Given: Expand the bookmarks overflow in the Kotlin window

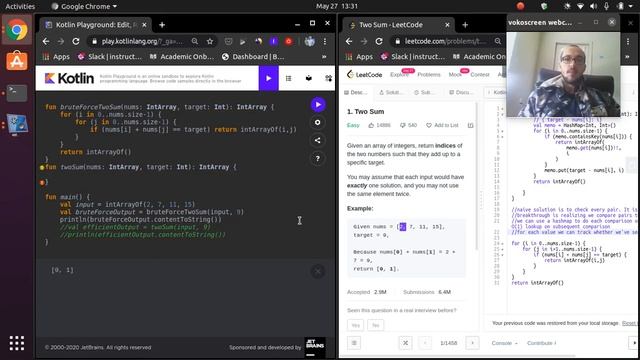Looking at the screenshot, I should [324, 57].
